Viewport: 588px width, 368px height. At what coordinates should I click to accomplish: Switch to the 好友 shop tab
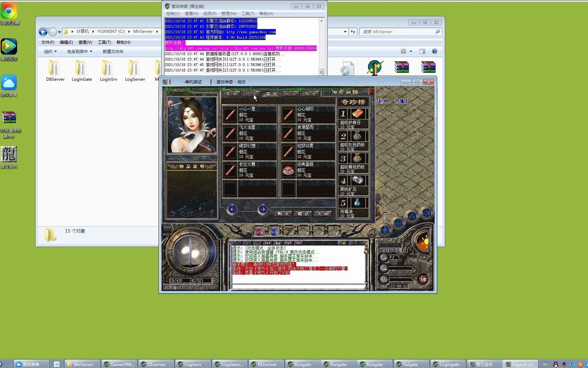click(291, 93)
